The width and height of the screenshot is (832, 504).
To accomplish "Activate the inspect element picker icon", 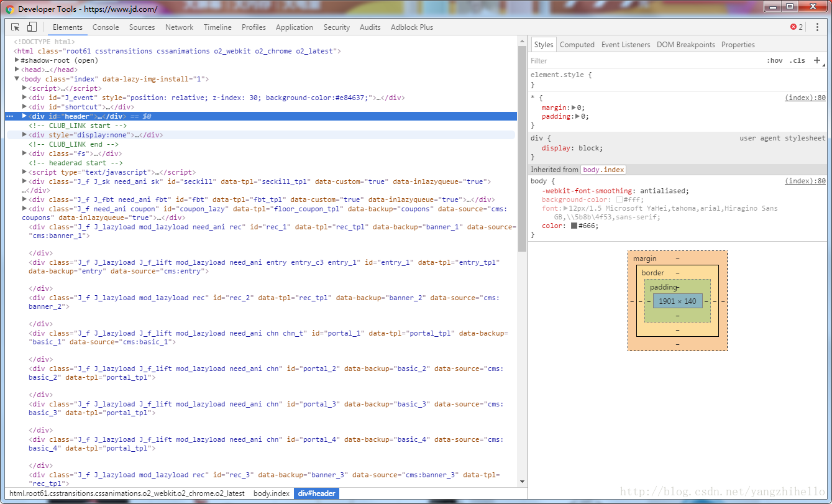I will pos(16,27).
